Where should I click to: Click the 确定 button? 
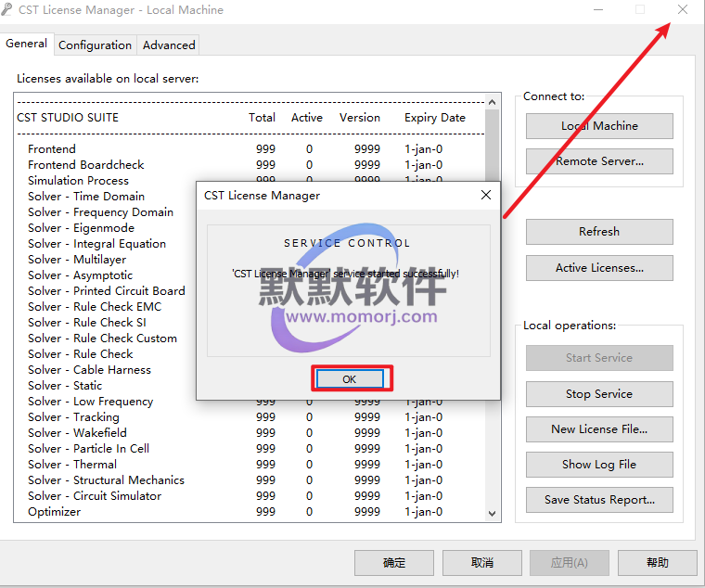[x=394, y=562]
